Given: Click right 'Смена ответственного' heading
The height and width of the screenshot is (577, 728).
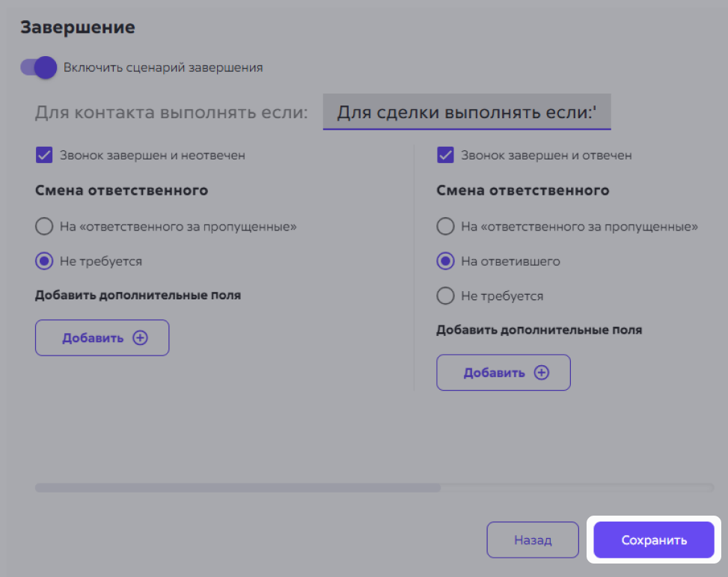Looking at the screenshot, I should tap(523, 191).
